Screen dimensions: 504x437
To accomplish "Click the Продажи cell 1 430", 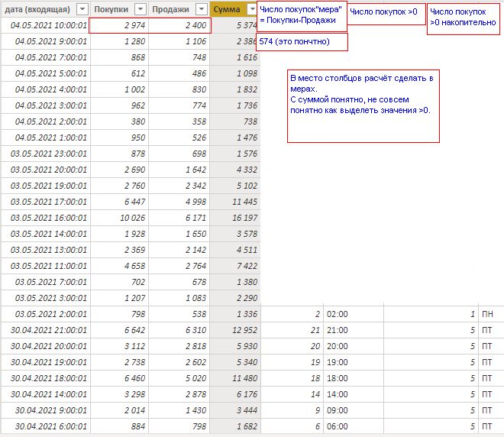I will 179,410.
